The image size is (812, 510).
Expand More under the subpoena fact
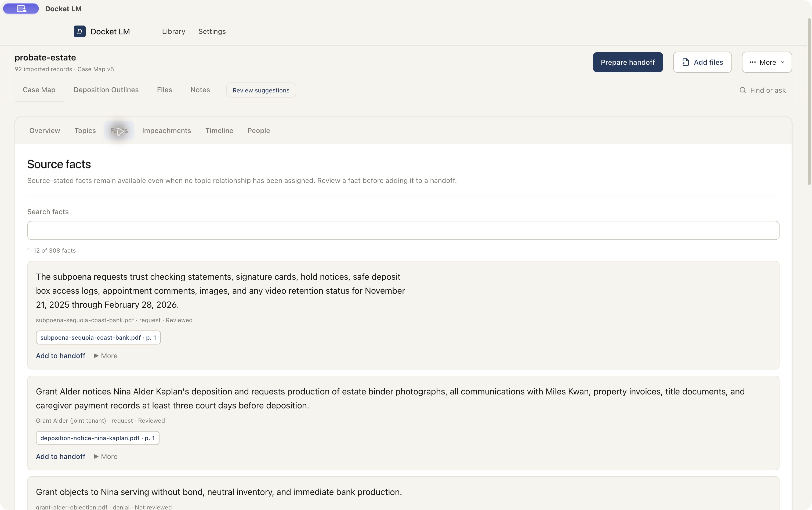pos(106,355)
